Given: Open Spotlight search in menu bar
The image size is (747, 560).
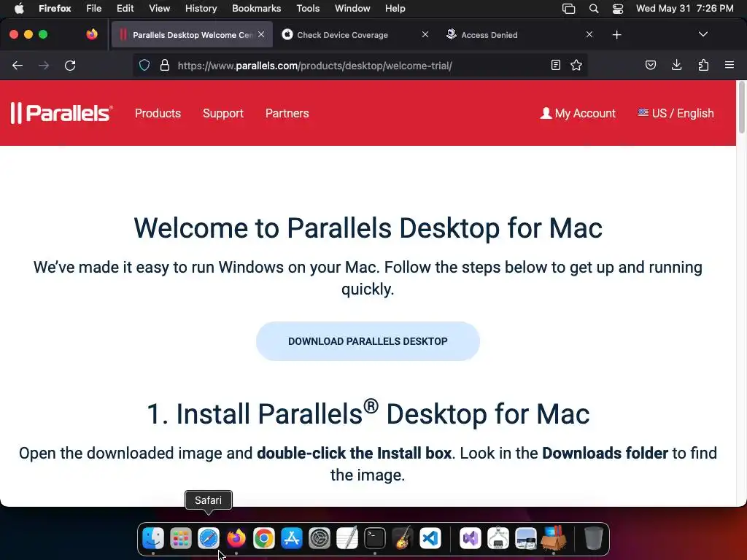Looking at the screenshot, I should click(594, 9).
